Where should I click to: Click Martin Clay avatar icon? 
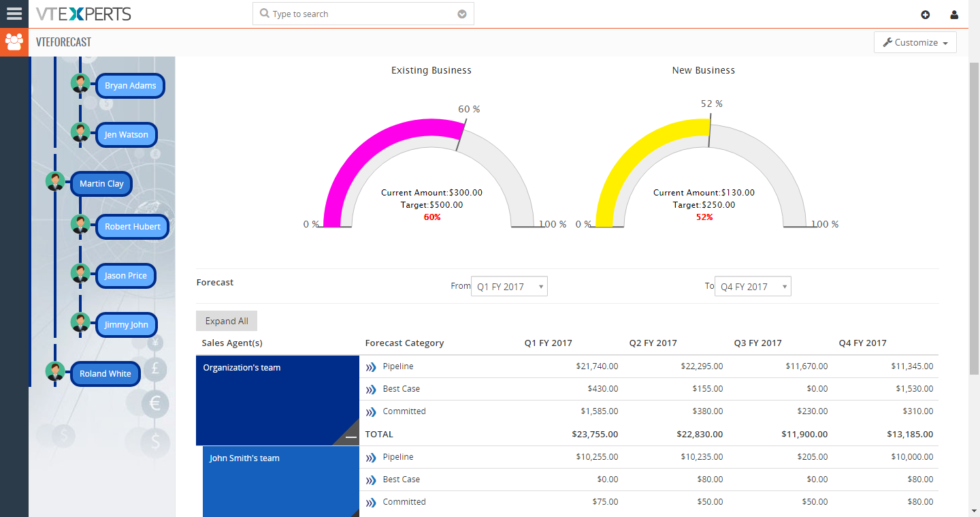[55, 182]
